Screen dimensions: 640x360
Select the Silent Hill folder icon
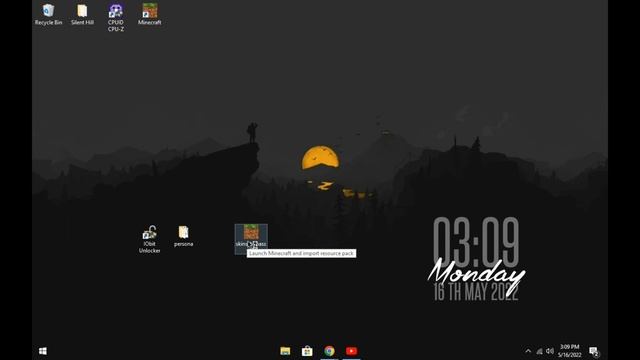[x=82, y=14]
